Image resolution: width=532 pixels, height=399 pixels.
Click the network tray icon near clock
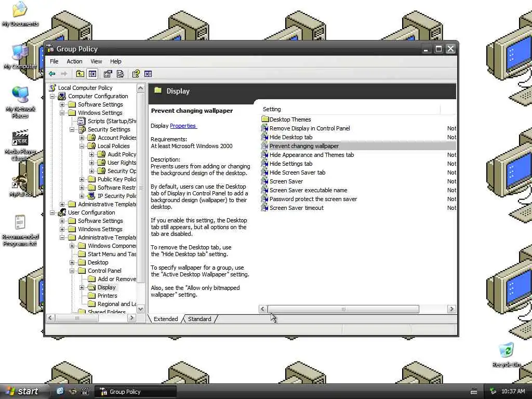(x=493, y=392)
